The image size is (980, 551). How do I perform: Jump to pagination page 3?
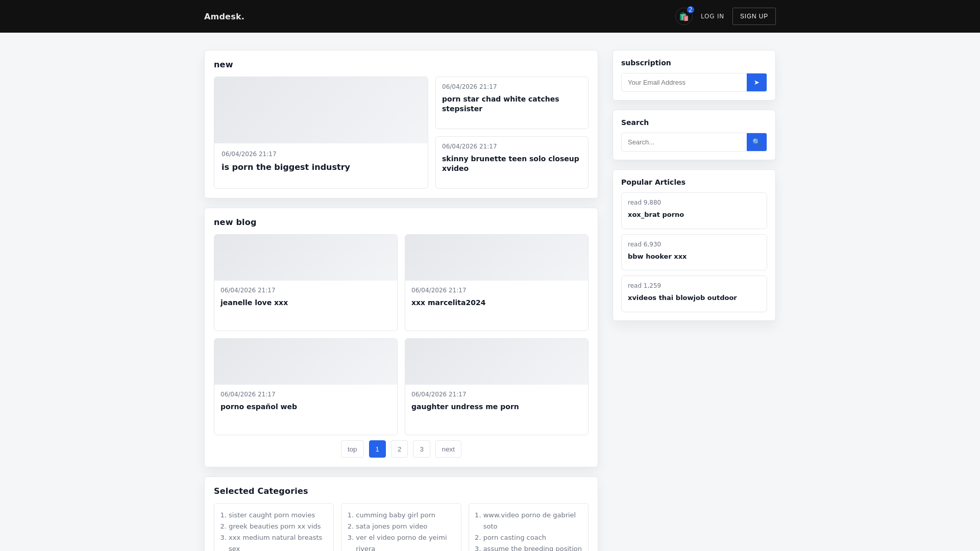tap(421, 449)
